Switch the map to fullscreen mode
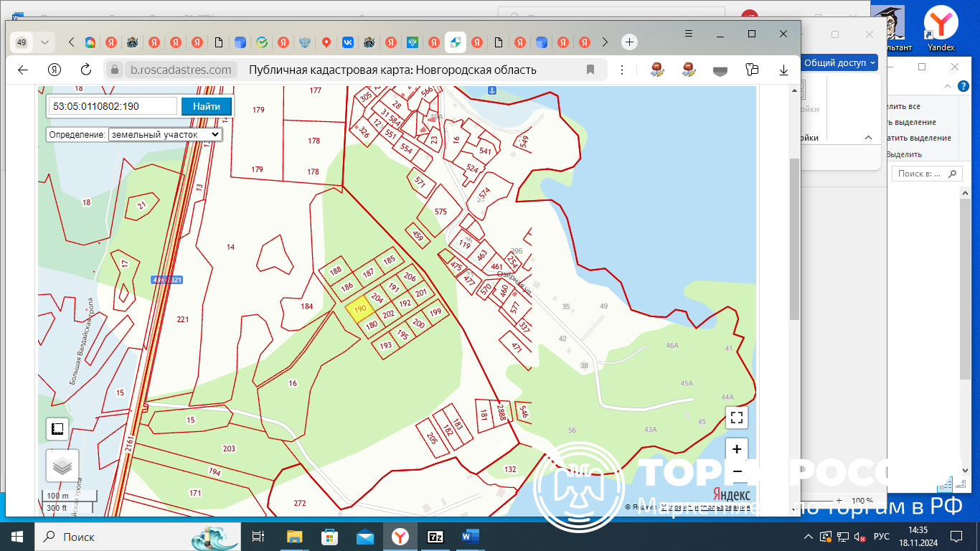Screen dimensions: 980x551 tap(737, 418)
